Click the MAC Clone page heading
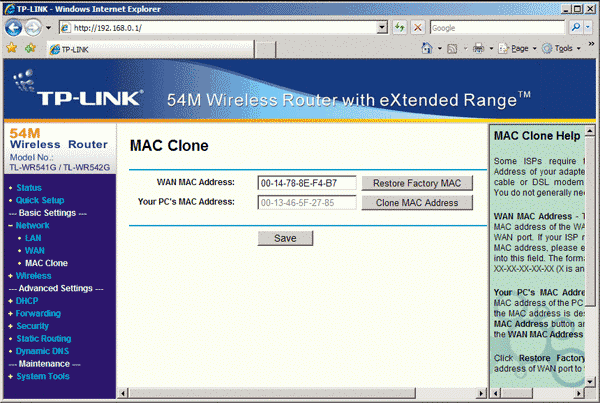This screenshot has height=403, width=600. [x=169, y=146]
